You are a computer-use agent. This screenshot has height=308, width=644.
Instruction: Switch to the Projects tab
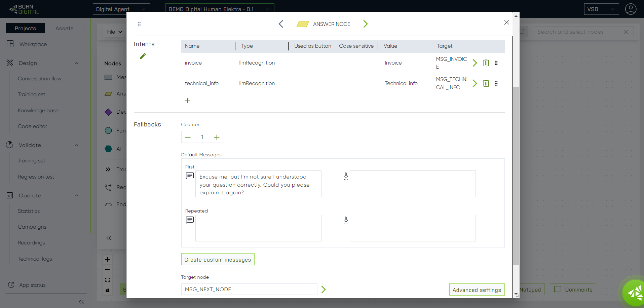(x=26, y=28)
